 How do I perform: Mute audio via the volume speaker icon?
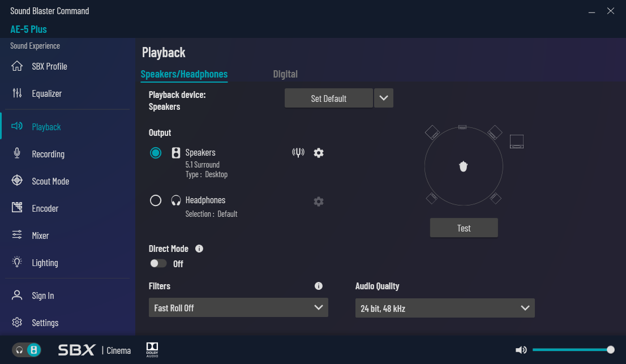[521, 350]
